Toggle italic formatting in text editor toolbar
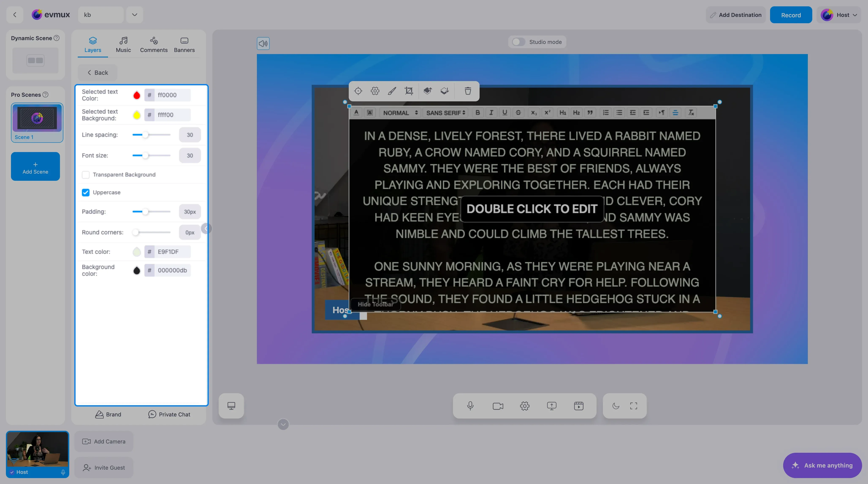This screenshot has height=484, width=868. point(491,113)
